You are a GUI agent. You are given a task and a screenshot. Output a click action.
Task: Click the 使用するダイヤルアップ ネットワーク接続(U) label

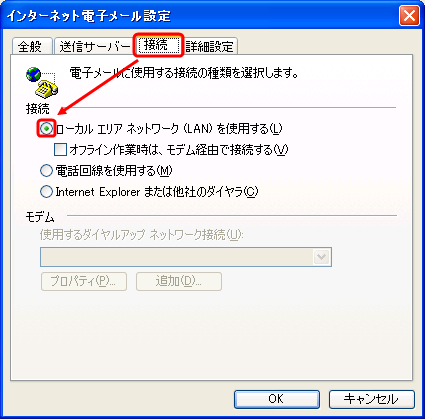coord(142,235)
